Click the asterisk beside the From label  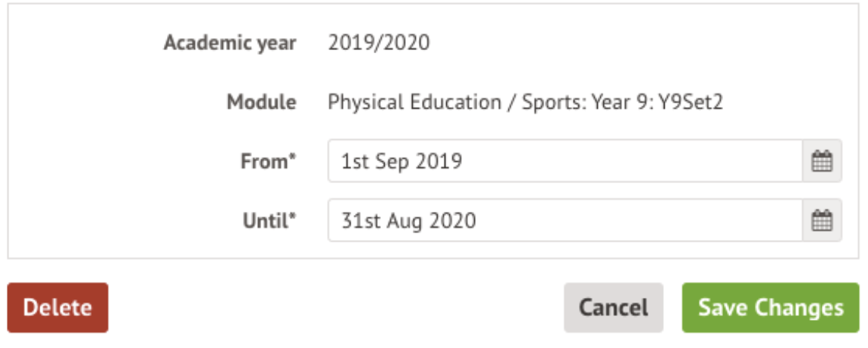click(292, 158)
